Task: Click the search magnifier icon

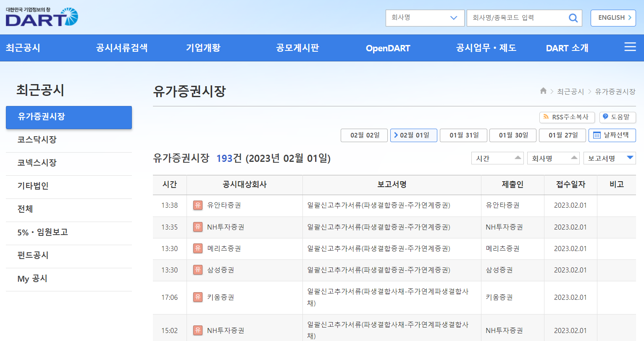Action: (x=573, y=18)
